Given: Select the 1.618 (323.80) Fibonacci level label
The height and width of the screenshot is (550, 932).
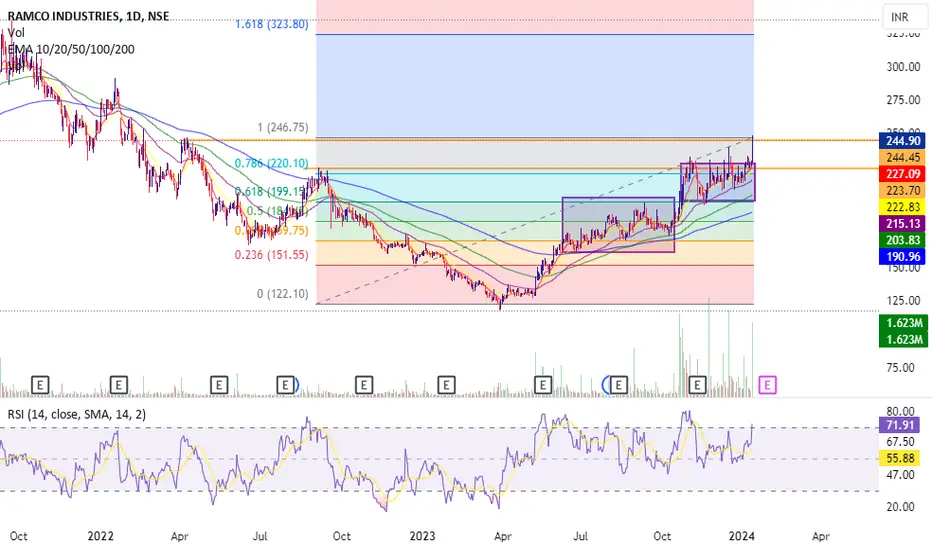Looking at the screenshot, I should (272, 24).
